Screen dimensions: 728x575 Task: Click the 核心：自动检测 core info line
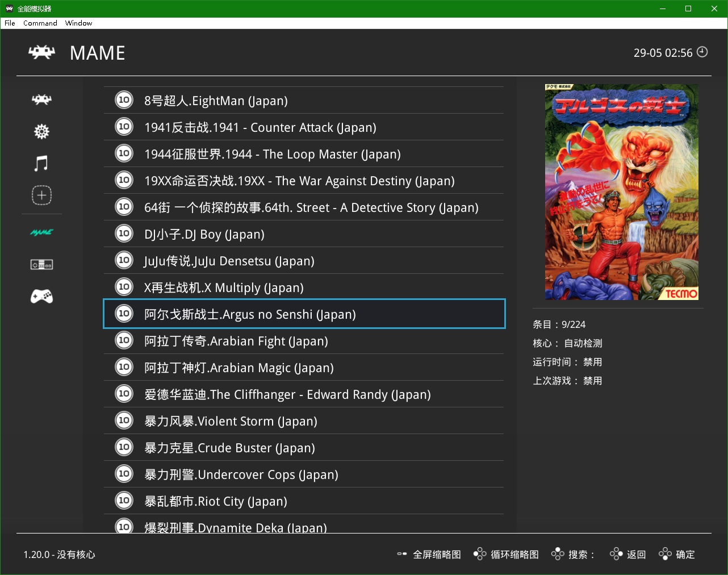567,343
